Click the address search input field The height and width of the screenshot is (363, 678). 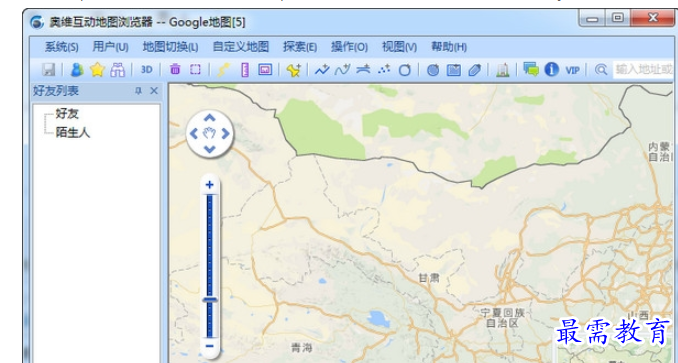(x=643, y=70)
